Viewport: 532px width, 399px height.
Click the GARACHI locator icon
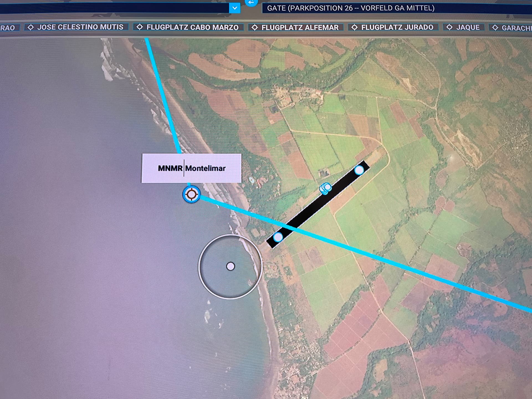(495, 27)
